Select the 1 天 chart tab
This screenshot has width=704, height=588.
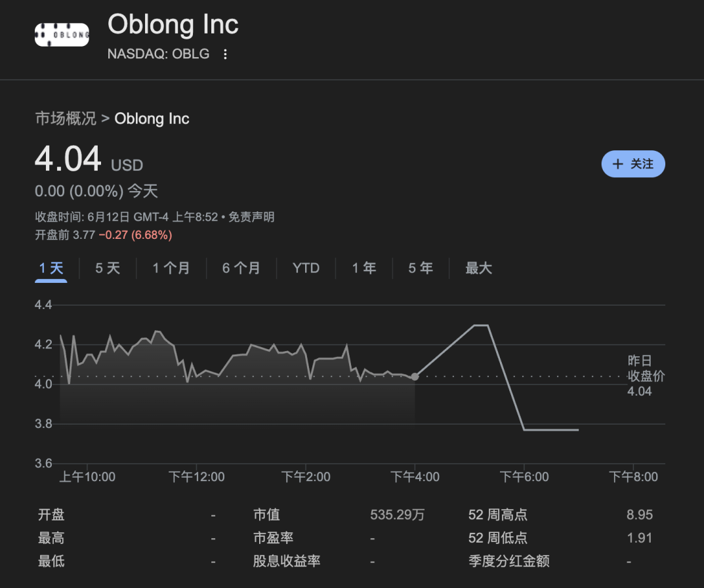[51, 268]
